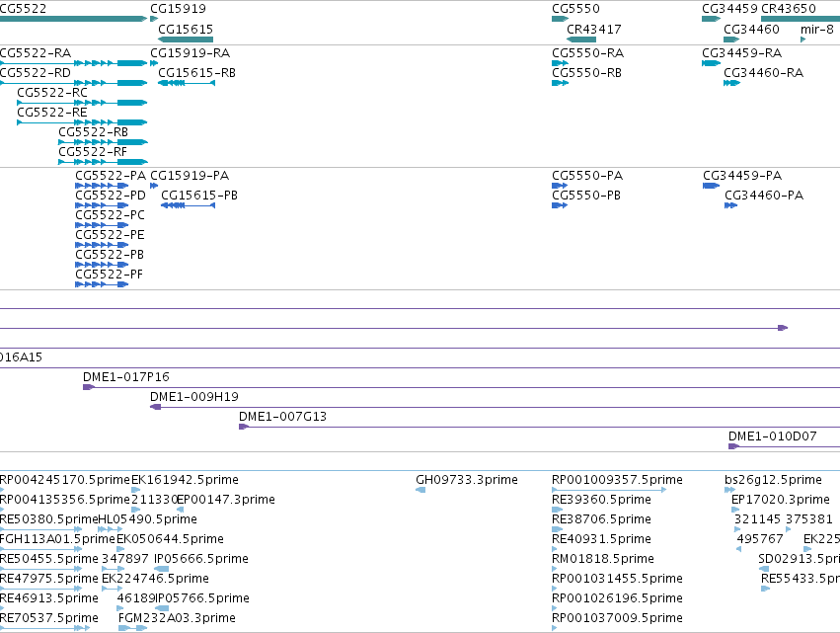The height and width of the screenshot is (633, 840).
Task: Click protein CG15919-PA label
Action: pos(190,176)
